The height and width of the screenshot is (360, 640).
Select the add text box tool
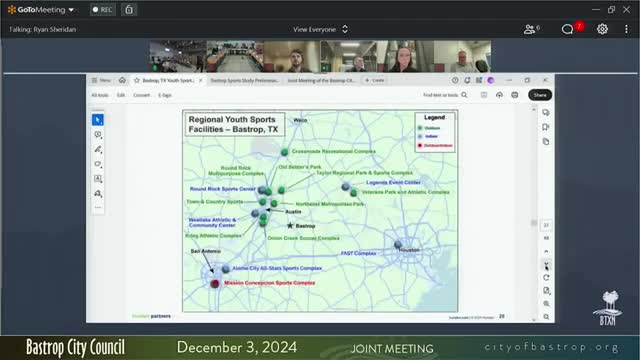coord(98,179)
